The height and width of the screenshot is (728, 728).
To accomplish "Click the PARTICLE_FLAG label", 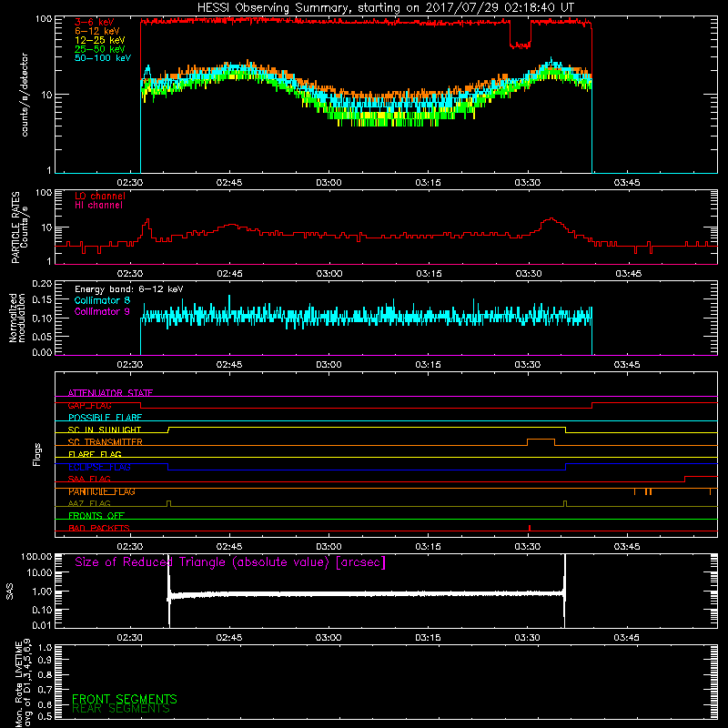I will click(x=102, y=491).
